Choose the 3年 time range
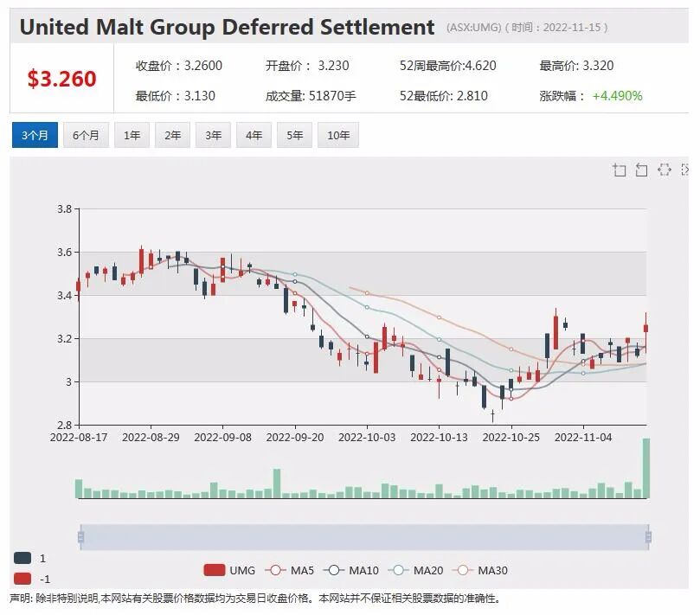 pyautogui.click(x=213, y=135)
